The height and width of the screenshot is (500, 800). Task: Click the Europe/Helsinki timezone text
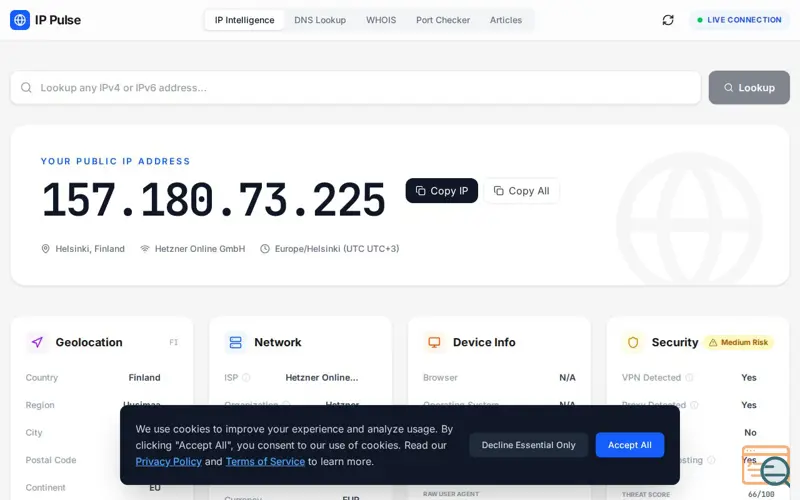click(x=337, y=249)
